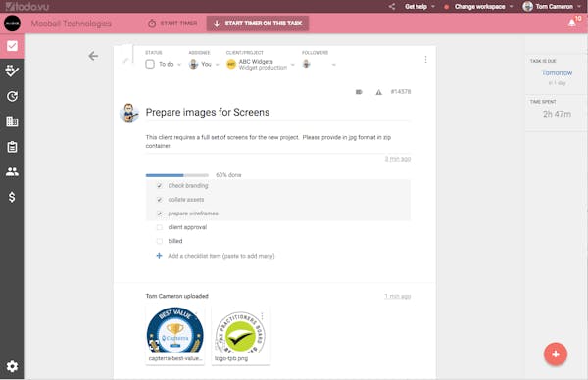The height and width of the screenshot is (380, 588).
Task: Open the settings gear in sidebar
Action: [12, 366]
